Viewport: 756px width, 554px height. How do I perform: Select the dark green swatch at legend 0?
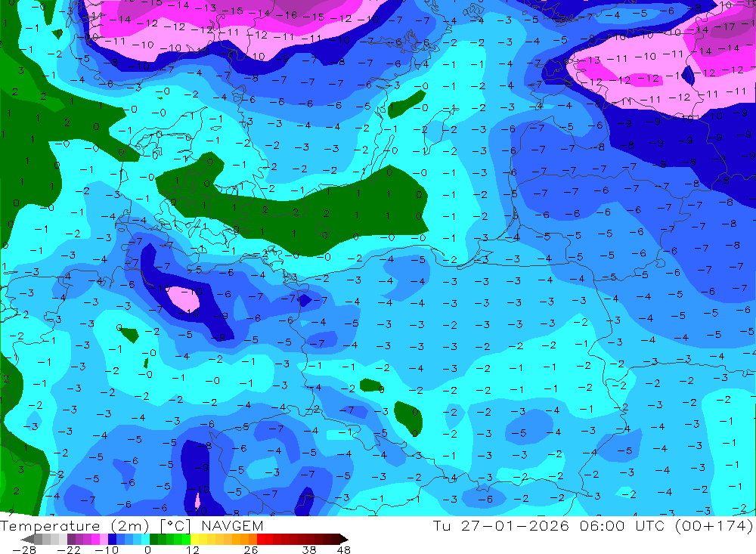pyautogui.click(x=153, y=539)
